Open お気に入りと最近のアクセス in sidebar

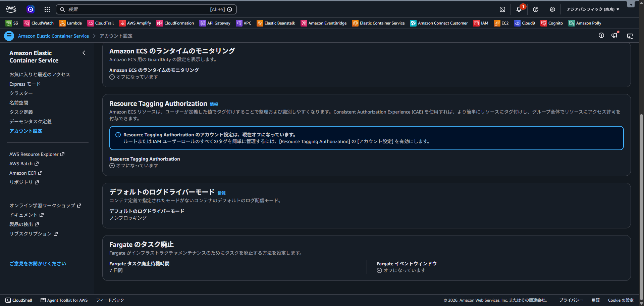pos(40,75)
